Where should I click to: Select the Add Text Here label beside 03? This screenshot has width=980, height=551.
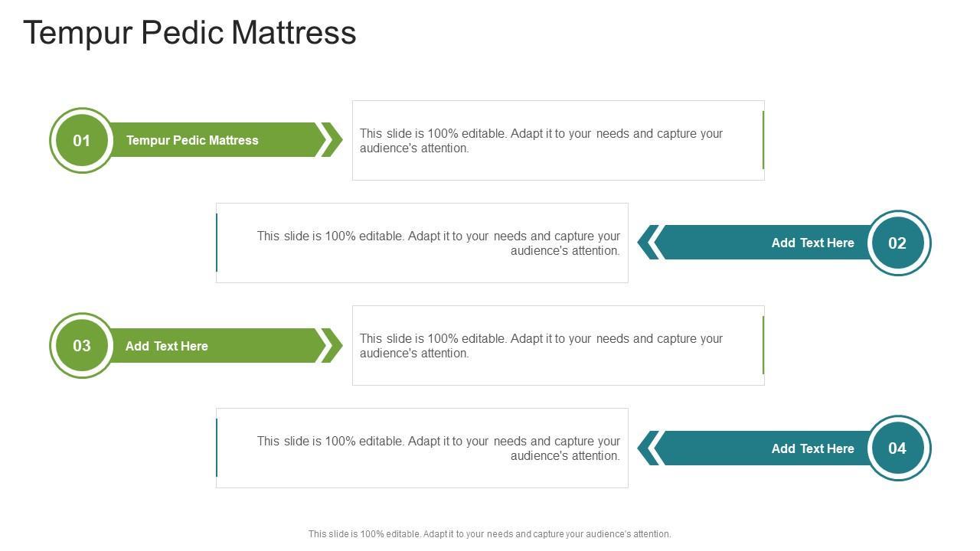pyautogui.click(x=167, y=347)
